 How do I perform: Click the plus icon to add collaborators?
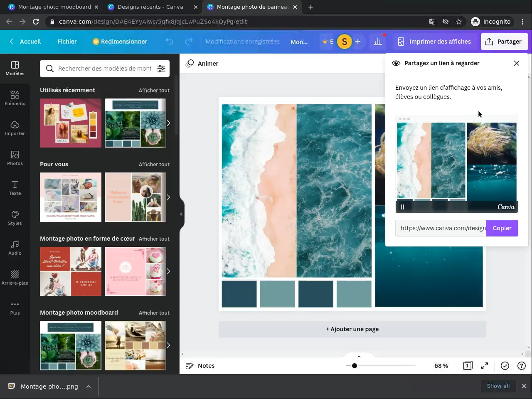[358, 42]
